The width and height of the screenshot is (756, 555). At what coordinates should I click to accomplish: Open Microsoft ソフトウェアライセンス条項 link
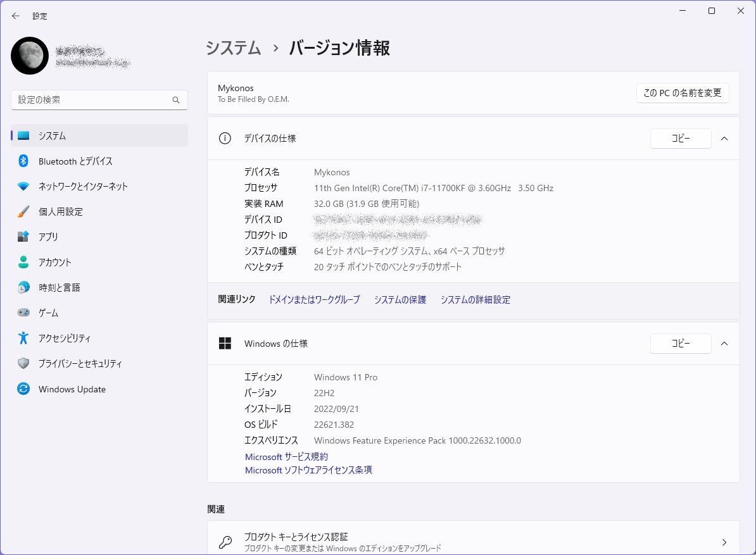pos(308,470)
